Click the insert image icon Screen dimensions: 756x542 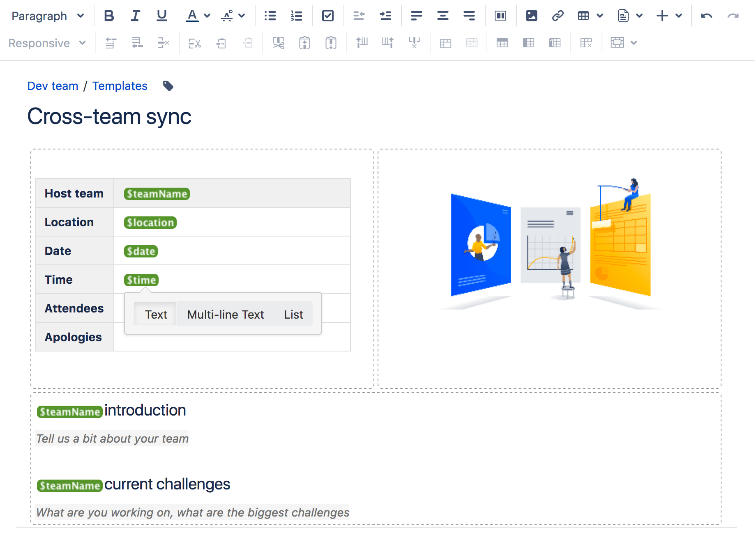pos(531,16)
